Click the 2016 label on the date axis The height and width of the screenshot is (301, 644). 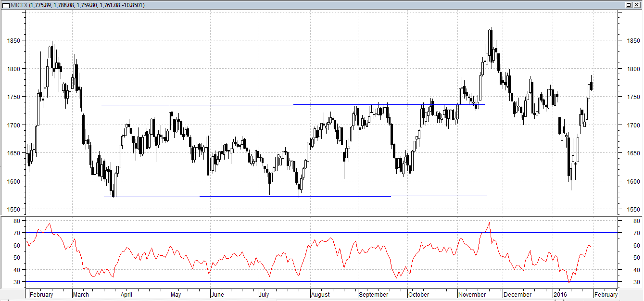click(x=561, y=295)
